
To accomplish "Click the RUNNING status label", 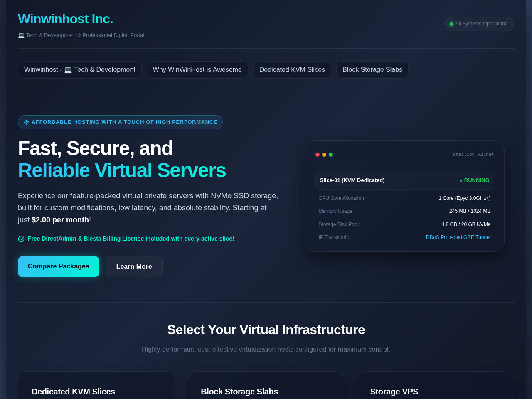I will coord(475,180).
